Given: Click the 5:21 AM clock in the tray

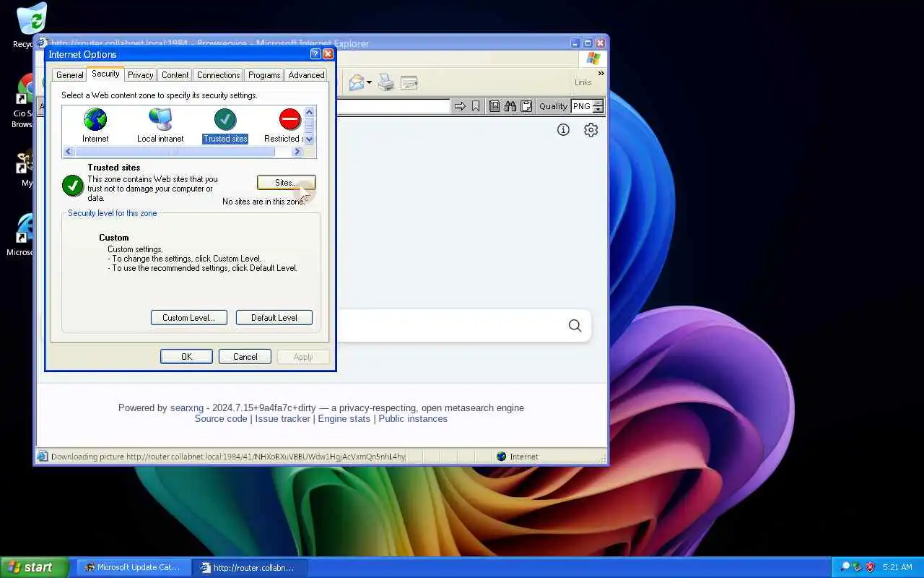Looking at the screenshot, I should 897,568.
